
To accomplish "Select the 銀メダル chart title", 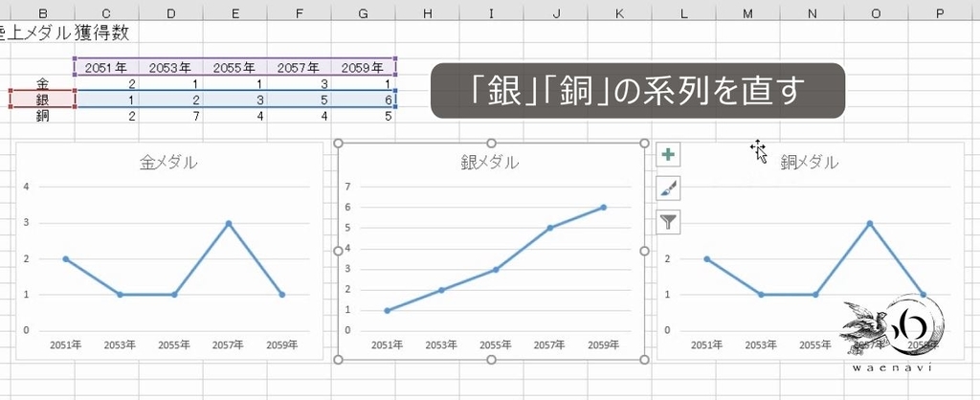I will click(x=490, y=163).
